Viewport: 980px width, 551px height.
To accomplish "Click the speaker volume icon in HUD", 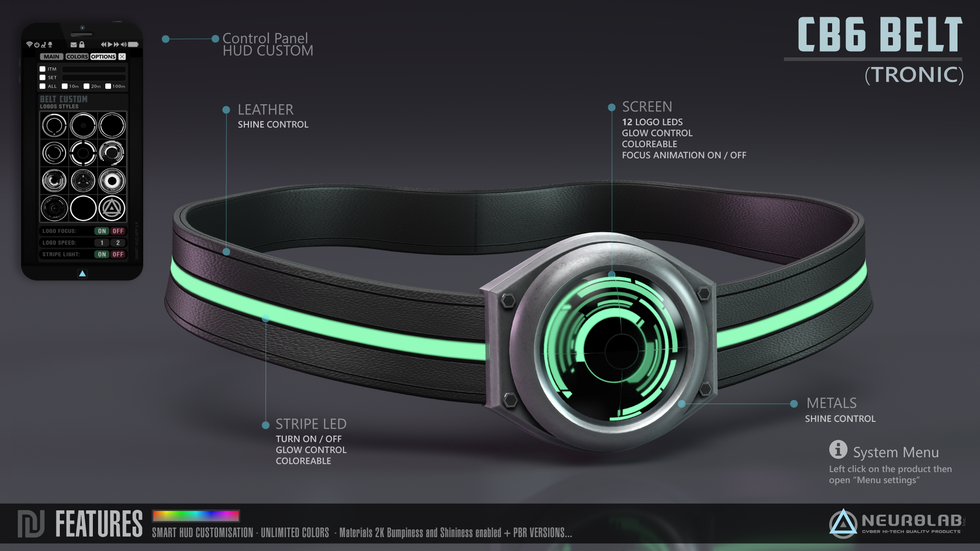I will pyautogui.click(x=123, y=44).
